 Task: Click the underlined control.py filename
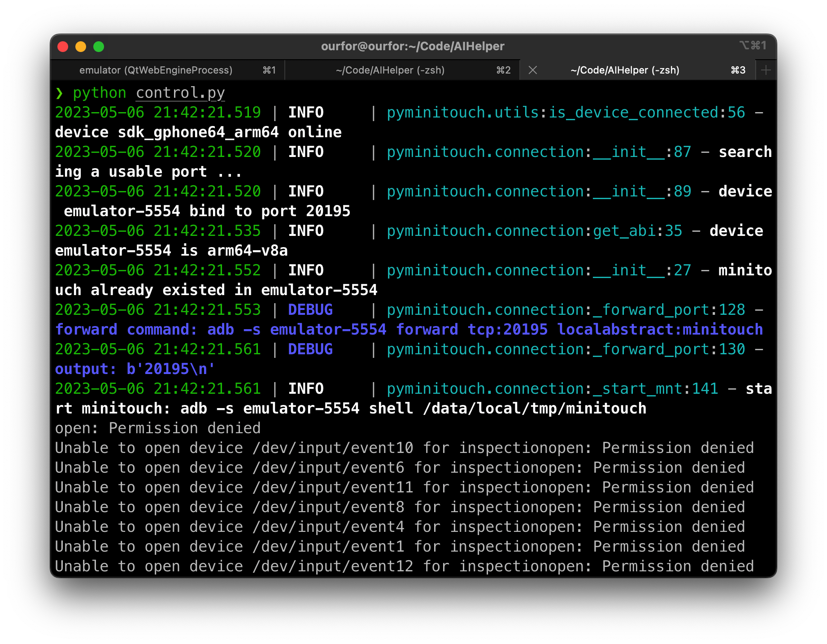click(x=180, y=93)
